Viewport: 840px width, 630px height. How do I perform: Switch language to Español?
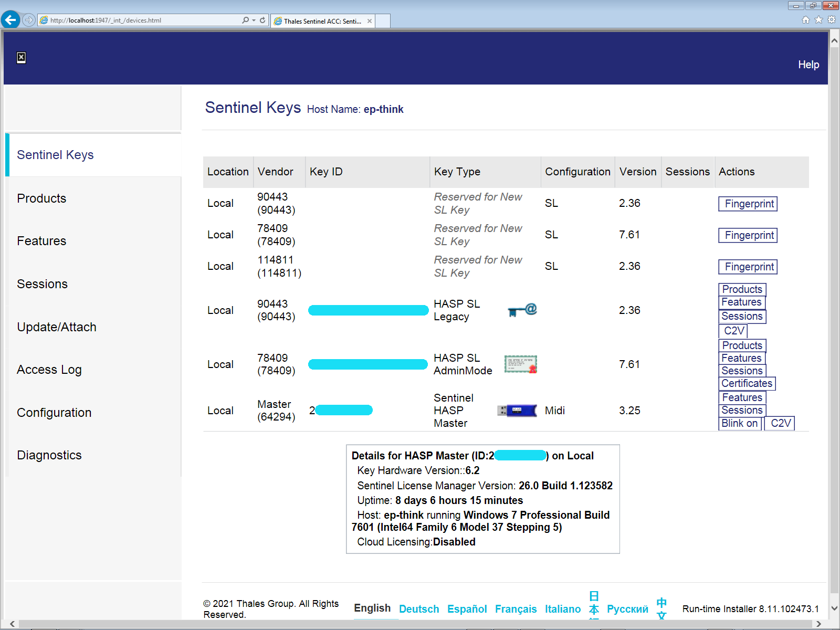467,609
